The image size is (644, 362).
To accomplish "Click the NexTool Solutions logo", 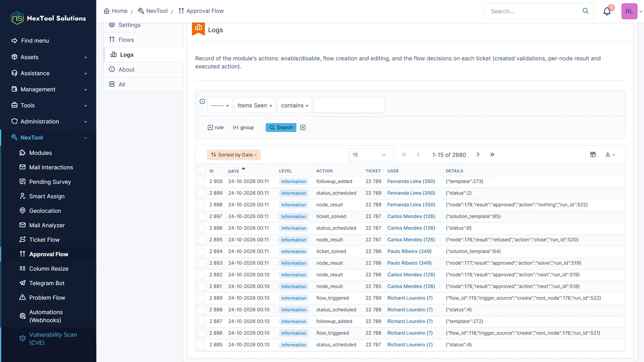I will point(48,18).
